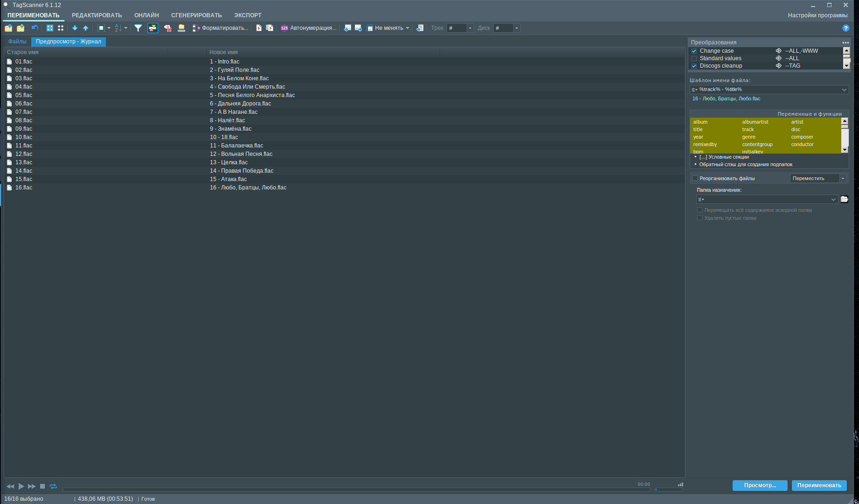Click the picture with right arrow icon

358,28
